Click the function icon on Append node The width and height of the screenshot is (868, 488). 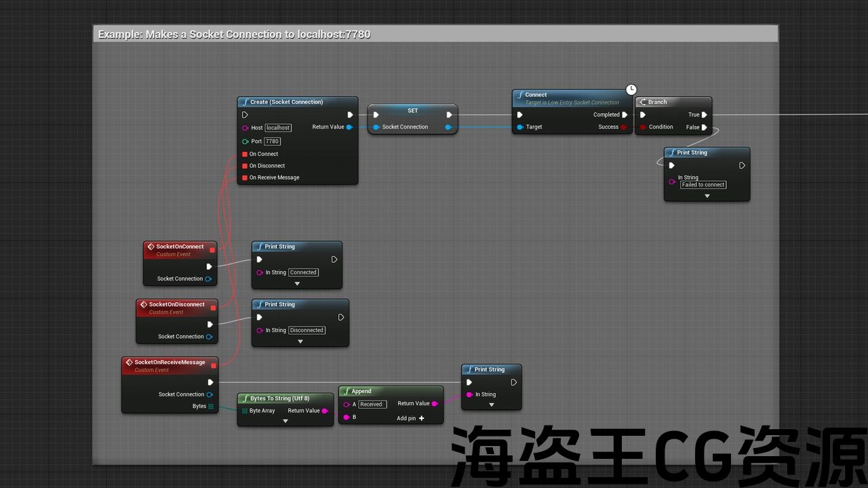pyautogui.click(x=347, y=391)
